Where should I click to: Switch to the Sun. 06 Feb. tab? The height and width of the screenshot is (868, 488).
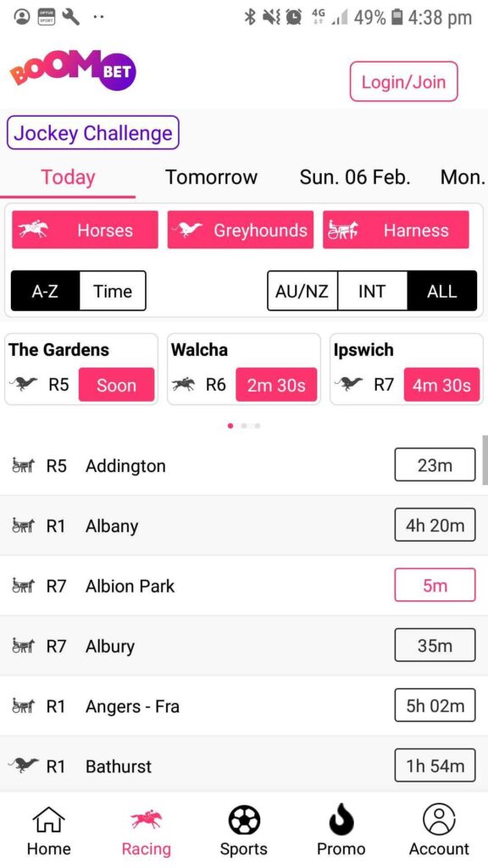pos(354,177)
